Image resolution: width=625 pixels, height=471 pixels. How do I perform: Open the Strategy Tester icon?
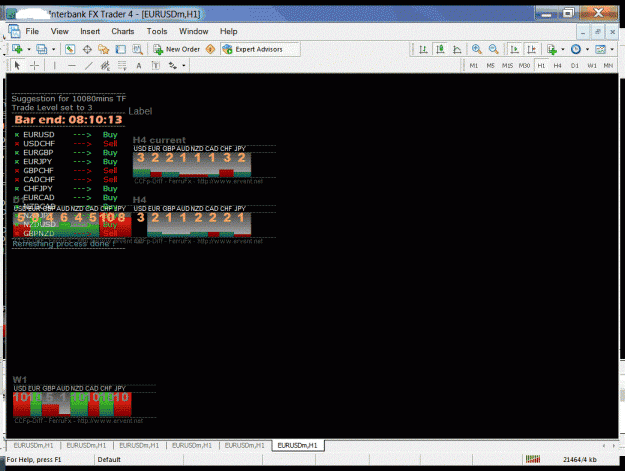138,49
